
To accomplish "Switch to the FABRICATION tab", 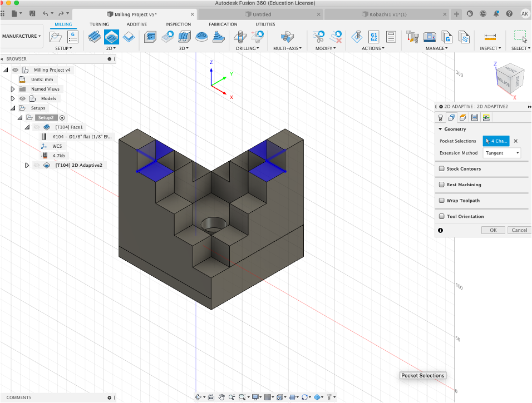I will (223, 24).
